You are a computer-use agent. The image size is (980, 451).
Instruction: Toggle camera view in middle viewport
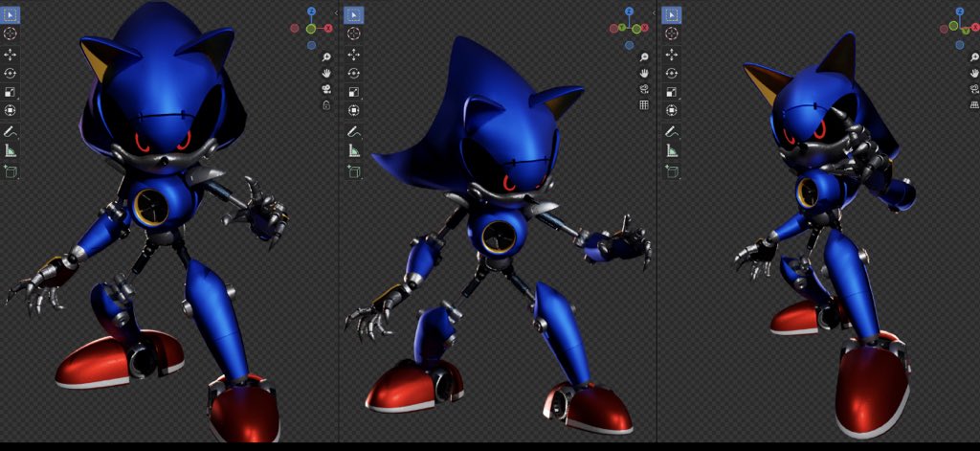click(x=644, y=89)
